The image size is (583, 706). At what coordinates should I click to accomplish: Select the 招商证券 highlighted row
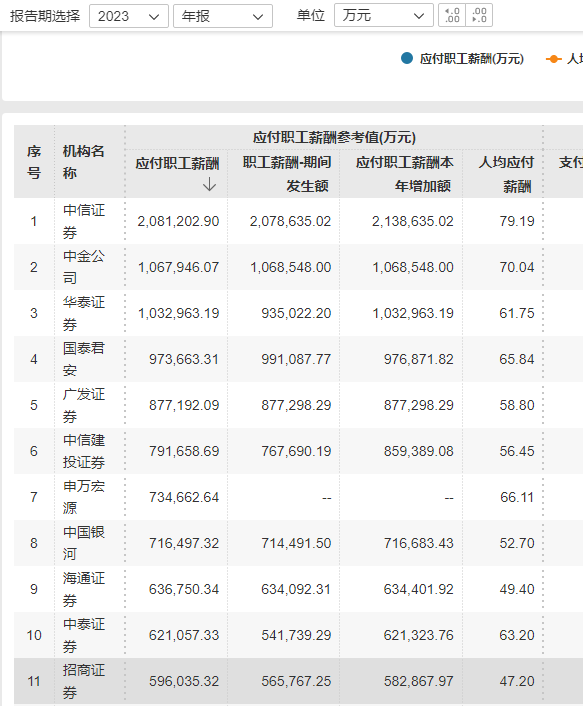[x=298, y=681]
